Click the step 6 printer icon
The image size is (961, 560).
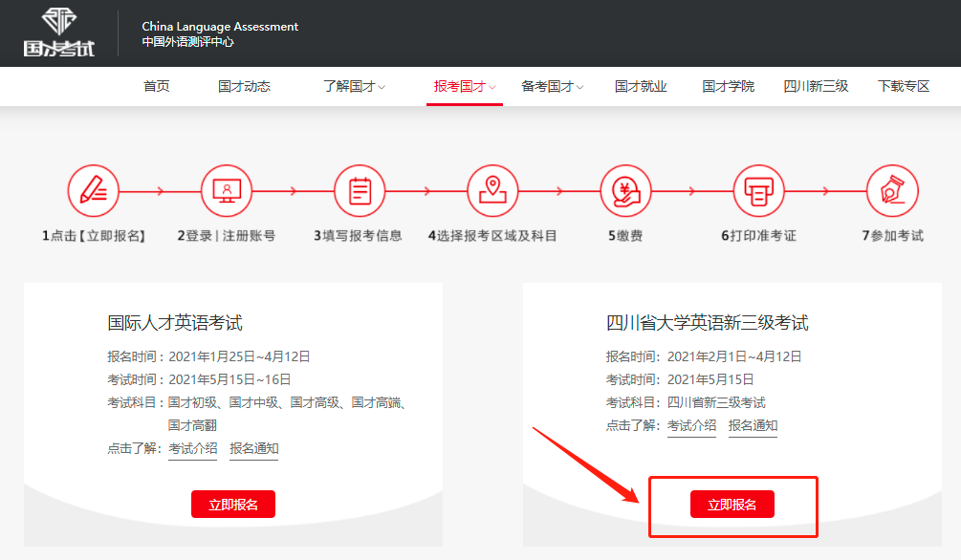pyautogui.click(x=758, y=190)
